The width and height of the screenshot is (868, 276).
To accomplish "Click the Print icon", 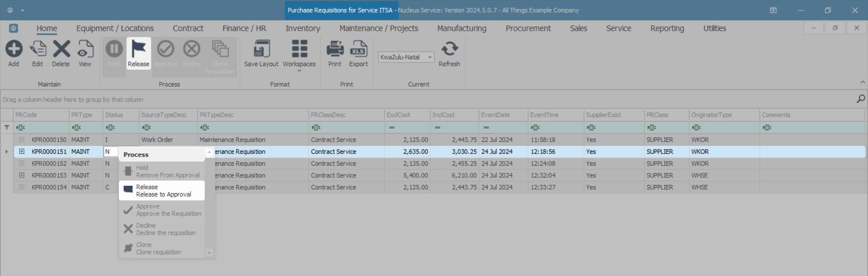I will click(335, 49).
